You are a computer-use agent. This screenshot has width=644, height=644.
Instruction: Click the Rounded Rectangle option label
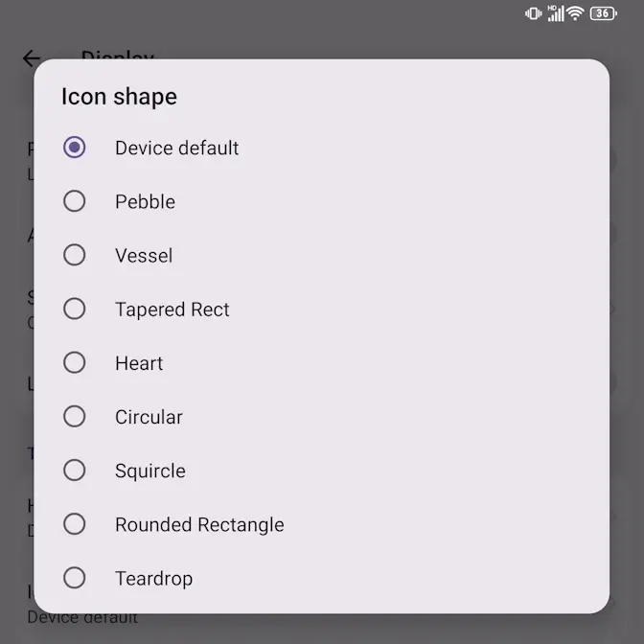point(199,525)
